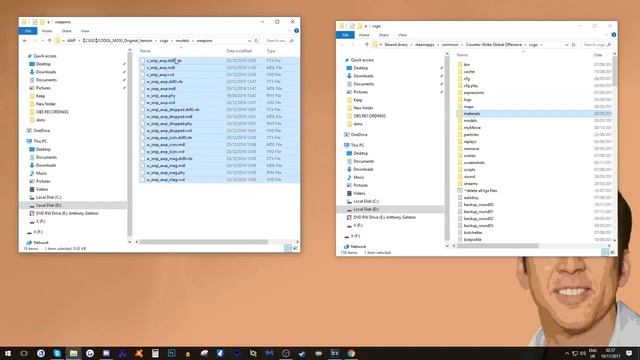Select DVD RW Drive (E:) in weapons sidebar
640x360 pixels.
click(x=67, y=213)
